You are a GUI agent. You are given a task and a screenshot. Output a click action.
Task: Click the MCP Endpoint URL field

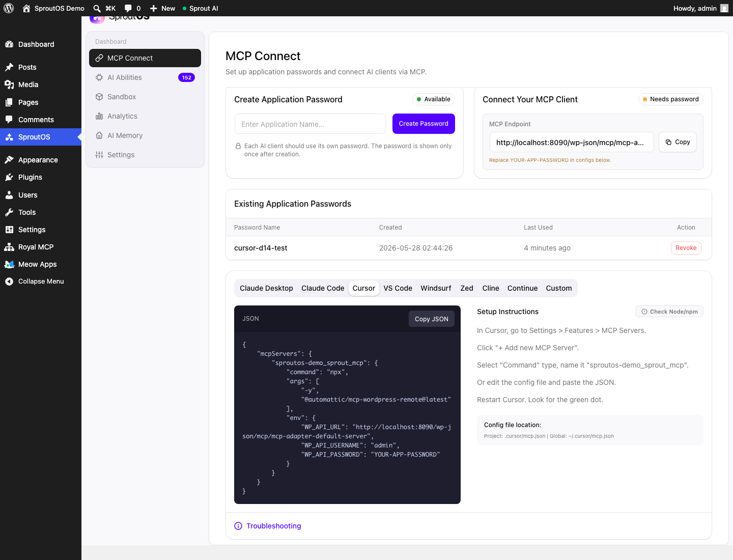(572, 142)
